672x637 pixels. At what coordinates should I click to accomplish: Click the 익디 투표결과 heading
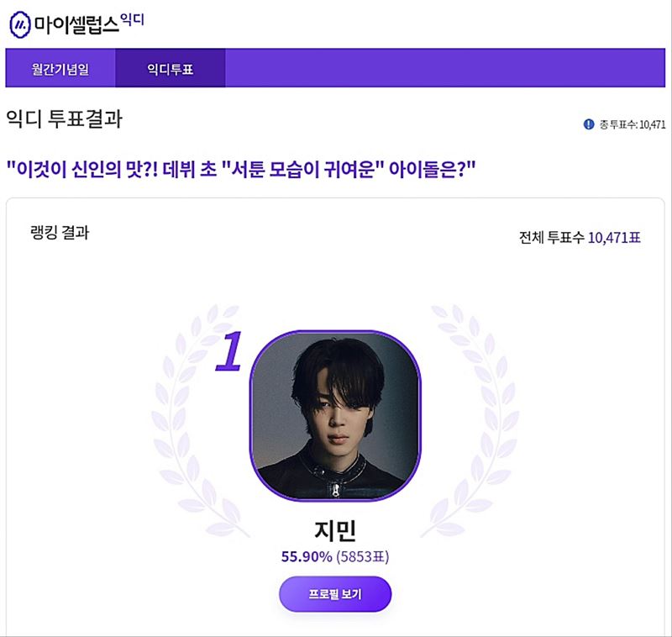(x=64, y=119)
